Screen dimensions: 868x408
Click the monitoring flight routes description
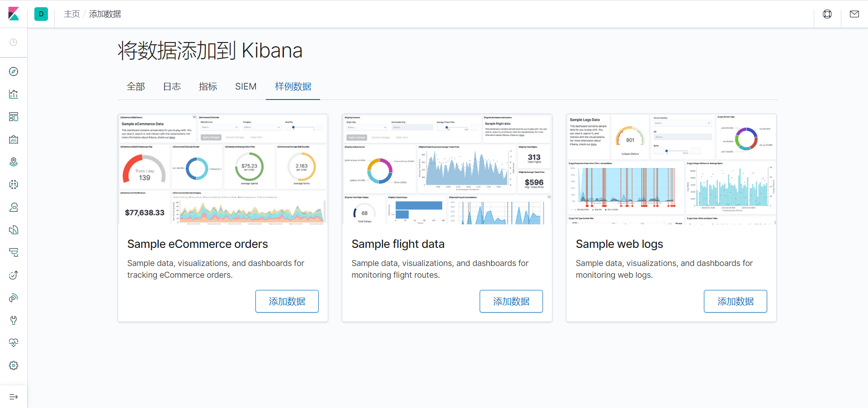coord(440,269)
